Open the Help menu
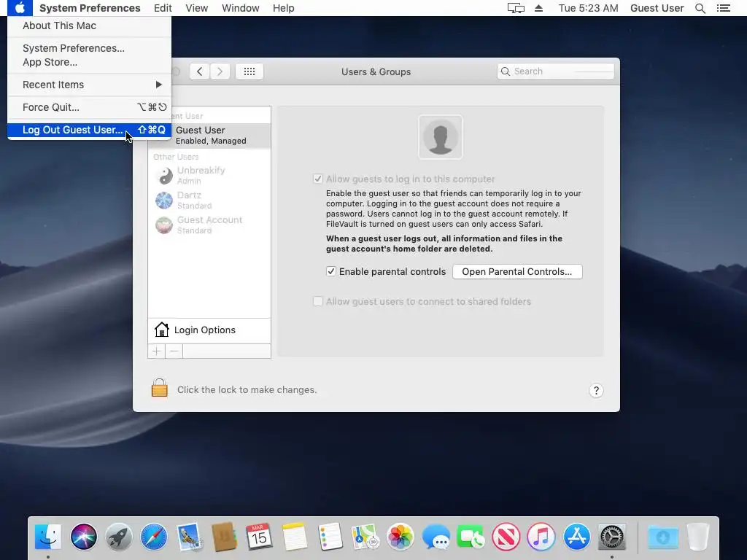Image resolution: width=747 pixels, height=560 pixels. (x=284, y=8)
